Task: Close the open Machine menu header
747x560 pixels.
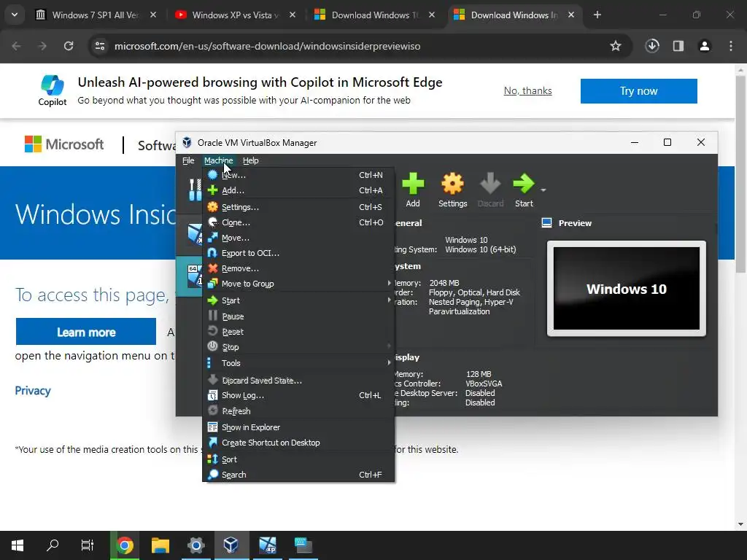Action: coord(218,160)
